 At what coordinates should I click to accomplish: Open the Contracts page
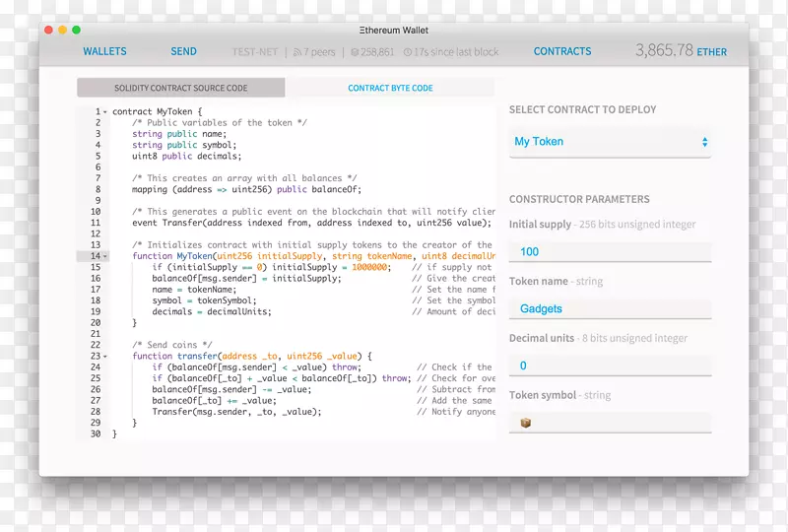562,52
